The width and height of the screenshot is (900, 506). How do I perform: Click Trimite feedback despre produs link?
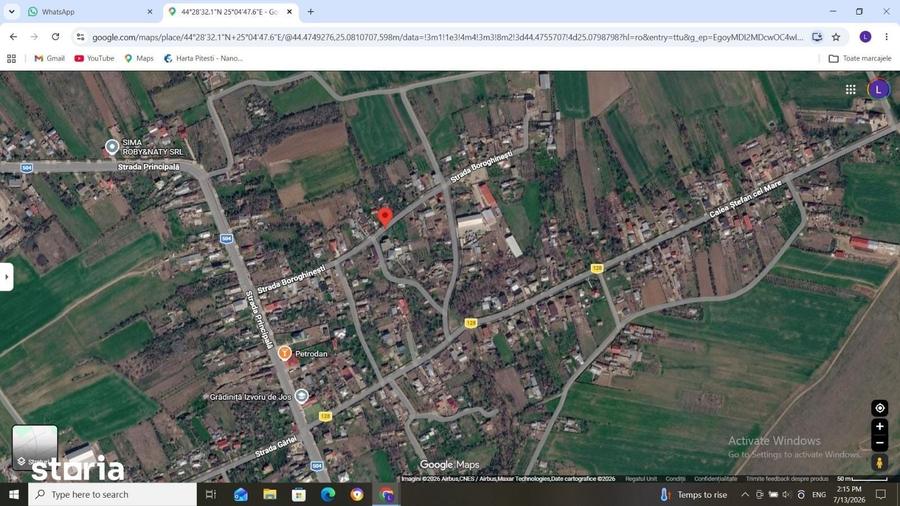787,478
